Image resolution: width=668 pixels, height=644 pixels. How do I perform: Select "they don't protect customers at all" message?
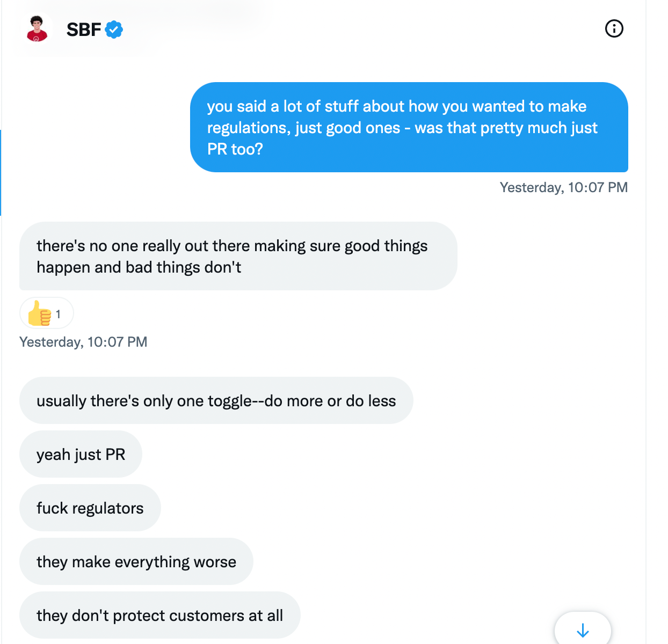[159, 615]
